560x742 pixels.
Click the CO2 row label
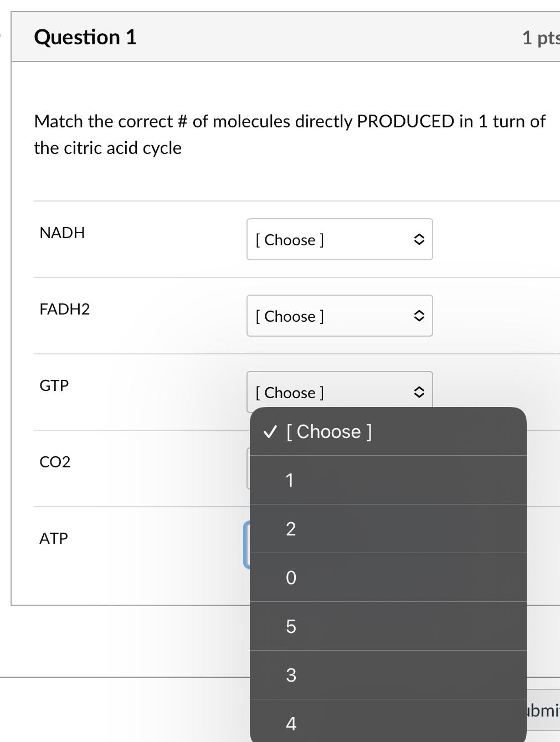(x=55, y=462)
